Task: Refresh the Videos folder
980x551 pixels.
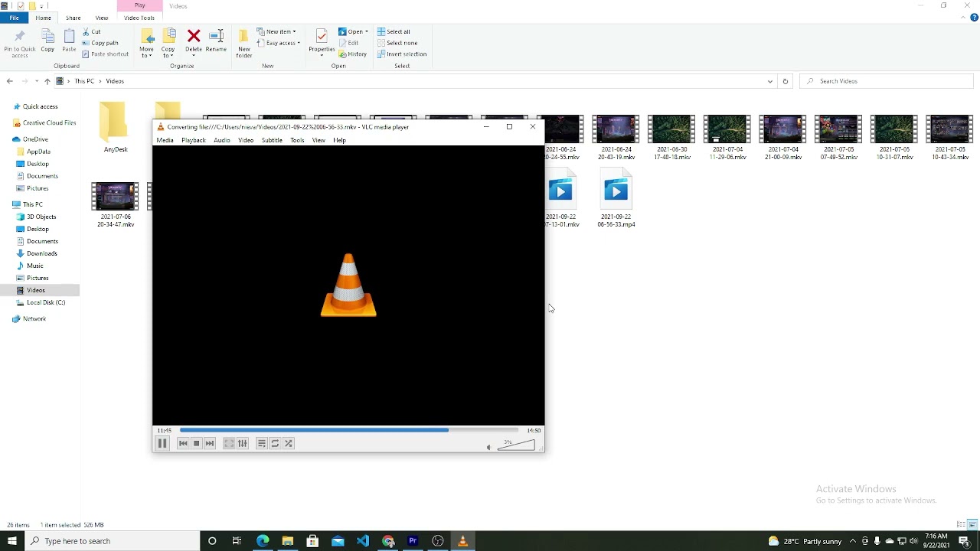Action: click(785, 81)
